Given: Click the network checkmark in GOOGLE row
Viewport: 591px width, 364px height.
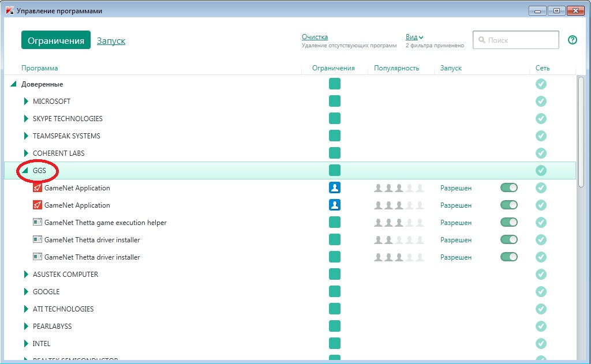Looking at the screenshot, I should pos(541,292).
